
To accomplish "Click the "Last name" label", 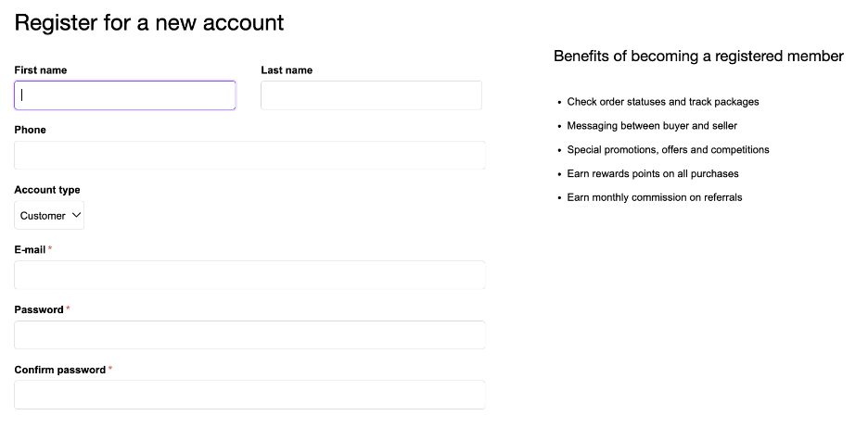I will click(287, 70).
